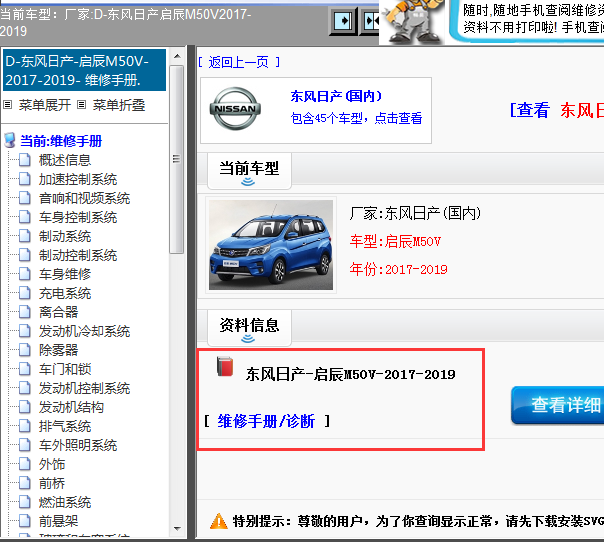Open 车身维修 in the tree
Viewport: 604px width, 542px height.
[x=65, y=274]
